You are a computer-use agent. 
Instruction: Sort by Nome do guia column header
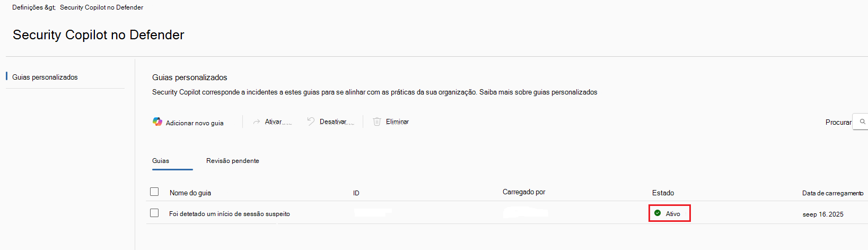click(190, 193)
